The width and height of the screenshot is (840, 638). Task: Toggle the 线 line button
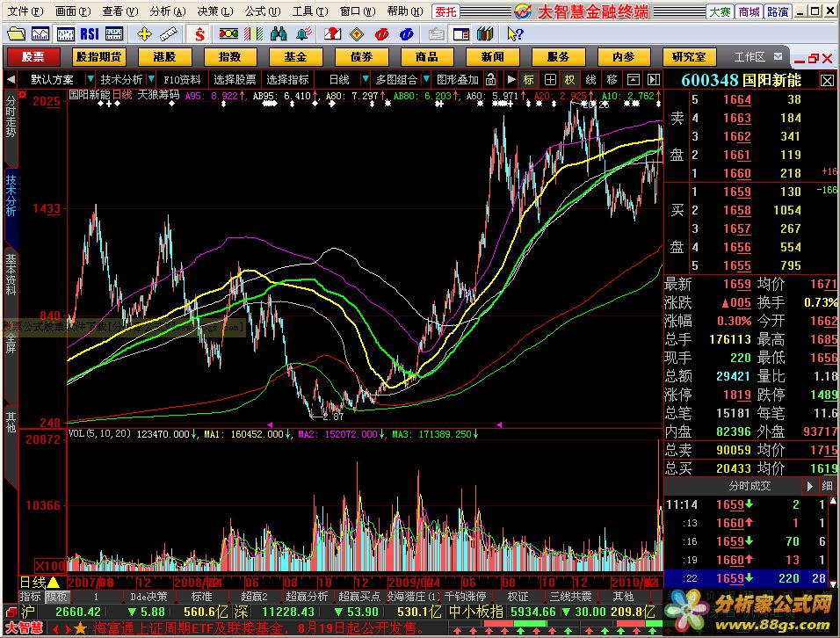click(590, 80)
